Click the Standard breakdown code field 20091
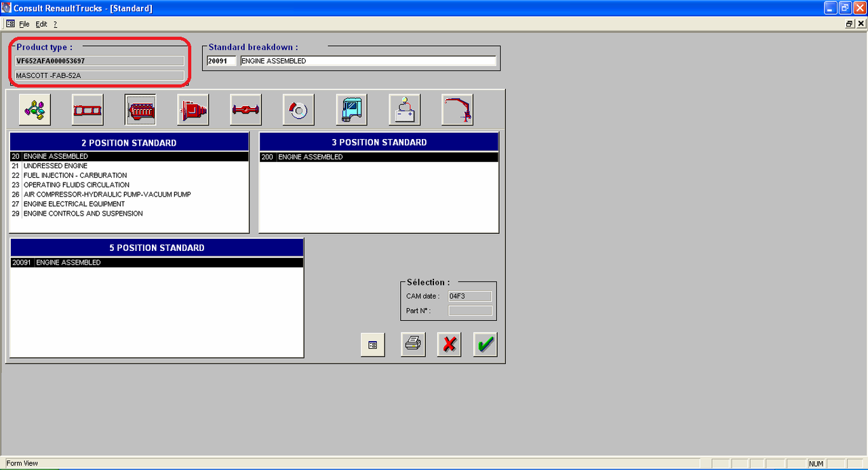This screenshot has width=868, height=470. coord(222,61)
